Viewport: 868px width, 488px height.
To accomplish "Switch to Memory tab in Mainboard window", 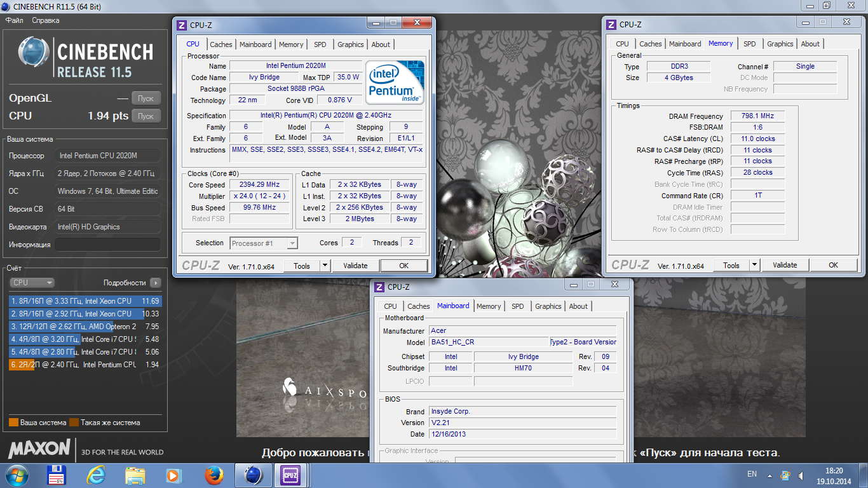I will (489, 306).
